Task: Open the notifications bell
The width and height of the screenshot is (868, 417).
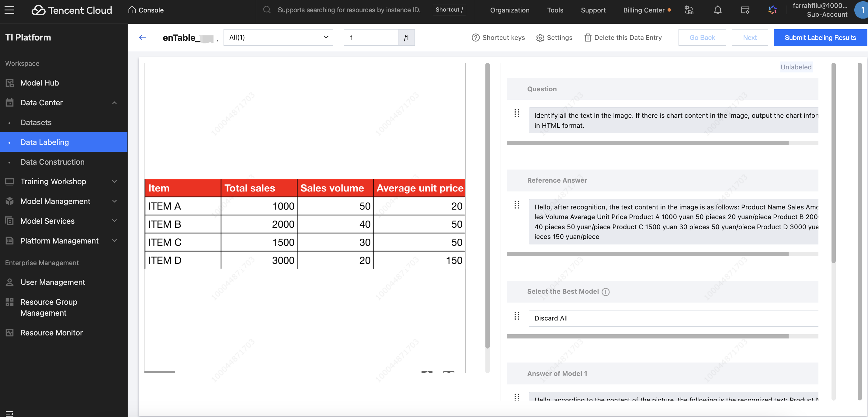Action: click(x=718, y=10)
